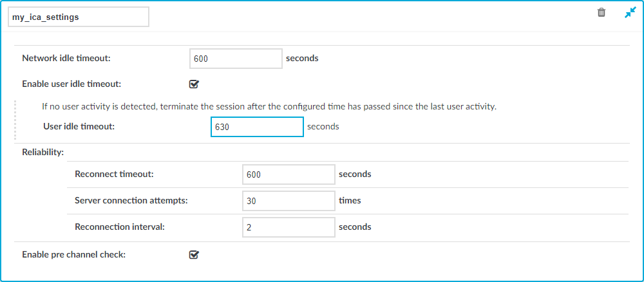Click the Enable user idle timeout label
This screenshot has height=282, width=644.
pos(71,84)
